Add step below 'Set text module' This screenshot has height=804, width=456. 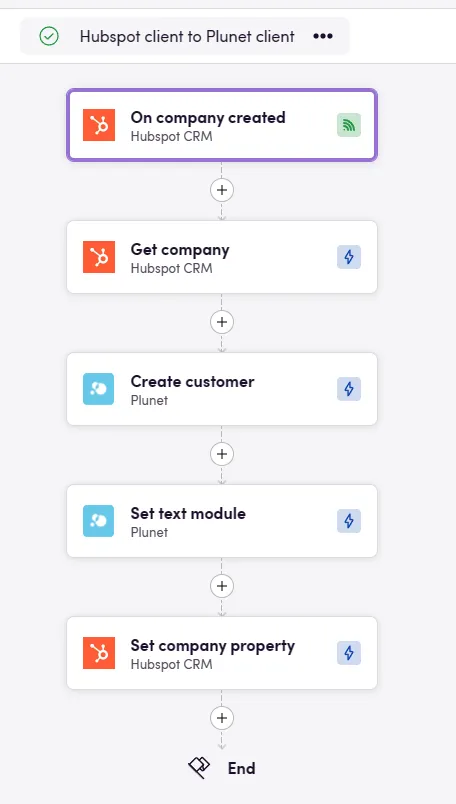pos(222,586)
